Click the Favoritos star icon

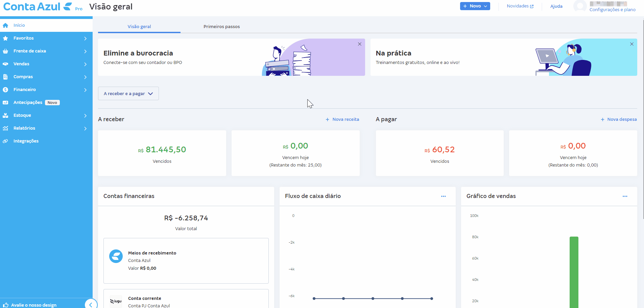pyautogui.click(x=5, y=38)
